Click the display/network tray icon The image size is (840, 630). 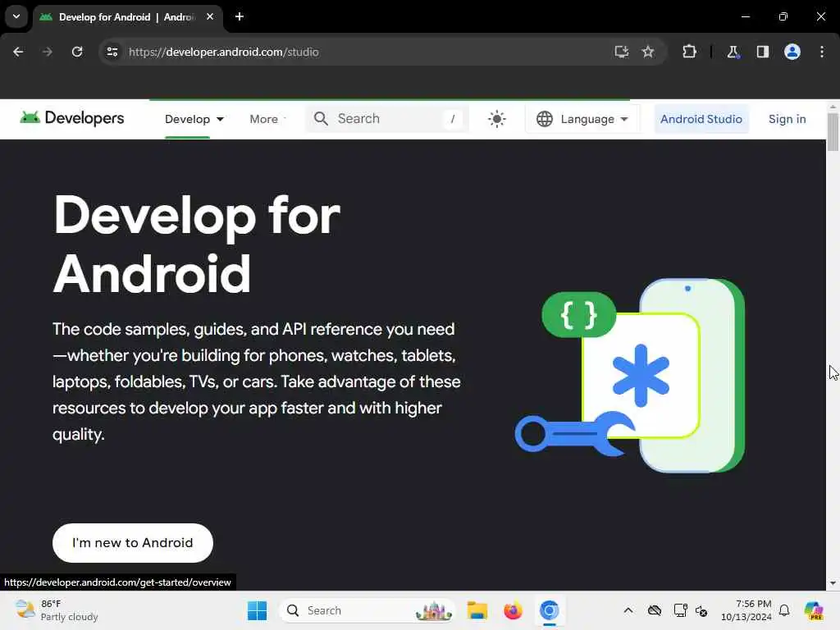pyautogui.click(x=680, y=610)
